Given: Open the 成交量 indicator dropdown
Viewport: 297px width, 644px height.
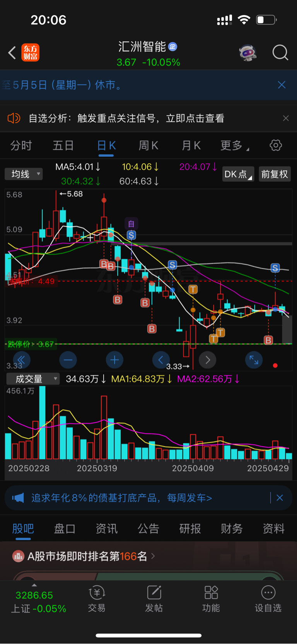Looking at the screenshot, I should [33, 379].
